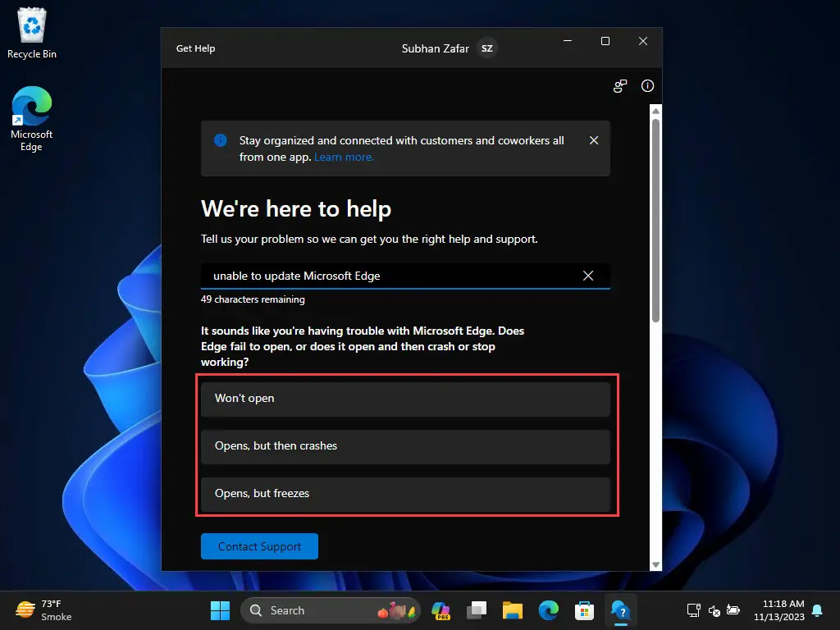
Task: Open File Explorer from the taskbar
Action: 512,610
